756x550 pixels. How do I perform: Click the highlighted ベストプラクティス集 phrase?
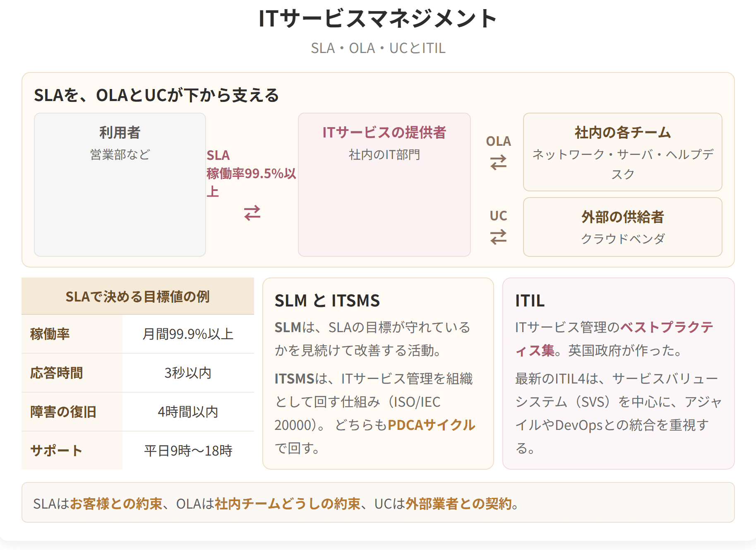[x=614, y=339]
